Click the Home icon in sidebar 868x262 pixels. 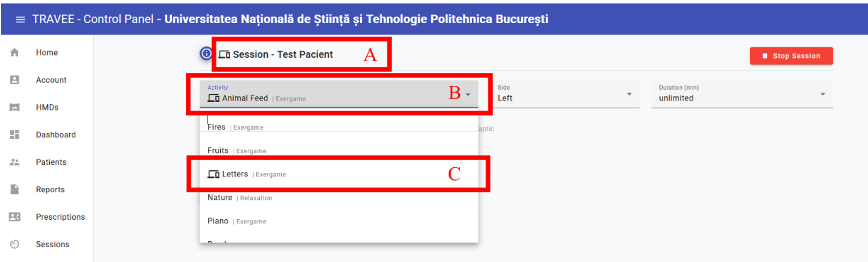point(15,52)
